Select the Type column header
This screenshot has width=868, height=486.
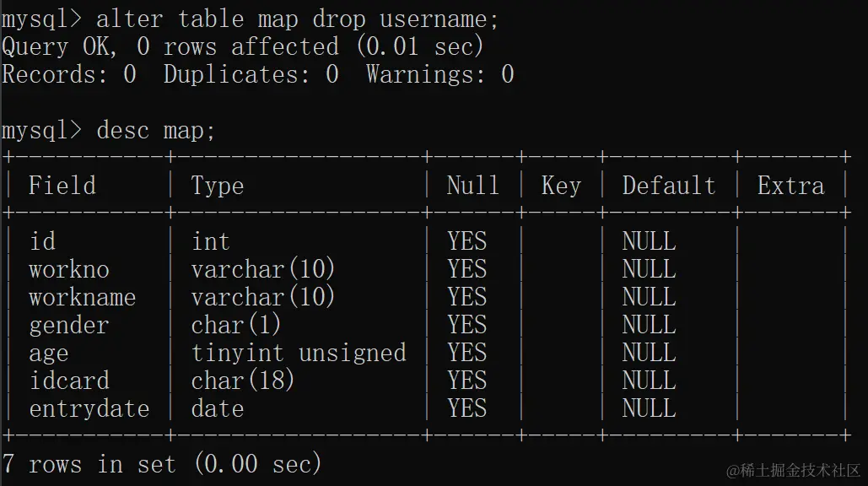click(x=217, y=186)
